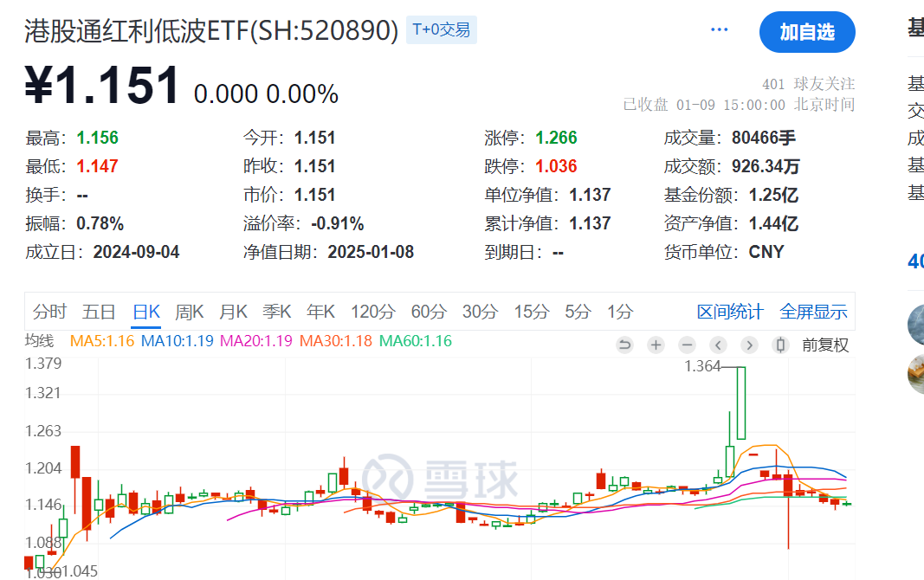Click the 加自选 button
This screenshot has height=580, width=924.
(x=807, y=32)
